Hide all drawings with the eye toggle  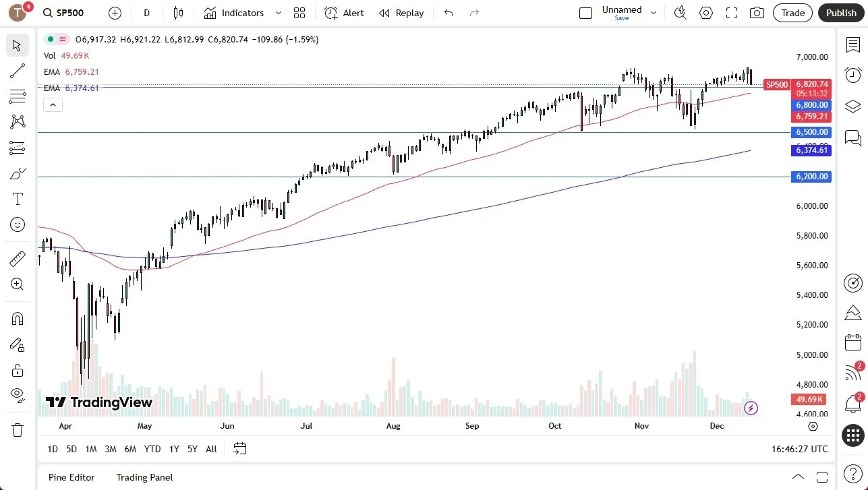click(17, 394)
